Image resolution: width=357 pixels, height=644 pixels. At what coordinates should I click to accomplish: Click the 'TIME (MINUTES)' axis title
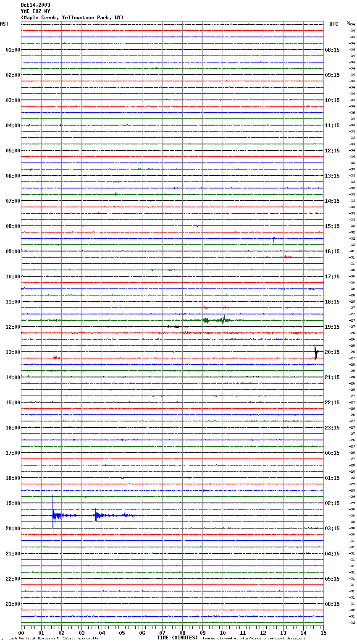coord(177,638)
